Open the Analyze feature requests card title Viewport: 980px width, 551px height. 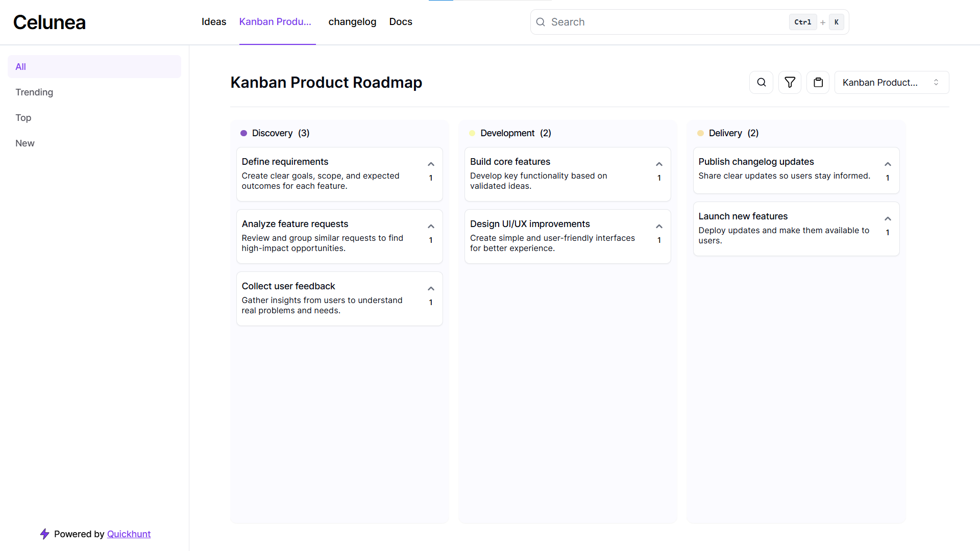pos(295,224)
